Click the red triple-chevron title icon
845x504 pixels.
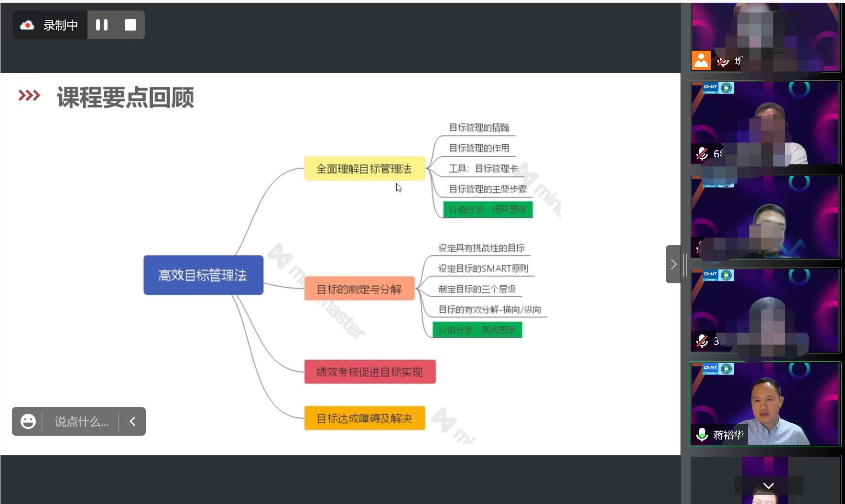[29, 96]
